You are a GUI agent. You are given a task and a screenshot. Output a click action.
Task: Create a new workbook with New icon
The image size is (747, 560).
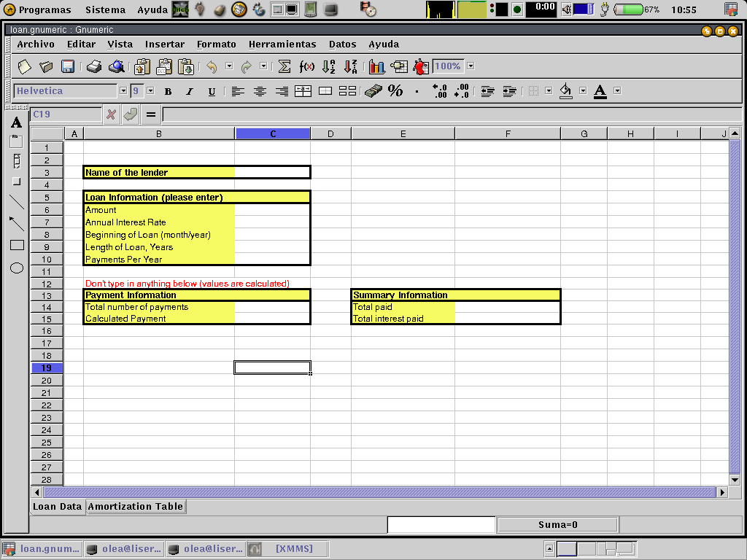[x=24, y=66]
